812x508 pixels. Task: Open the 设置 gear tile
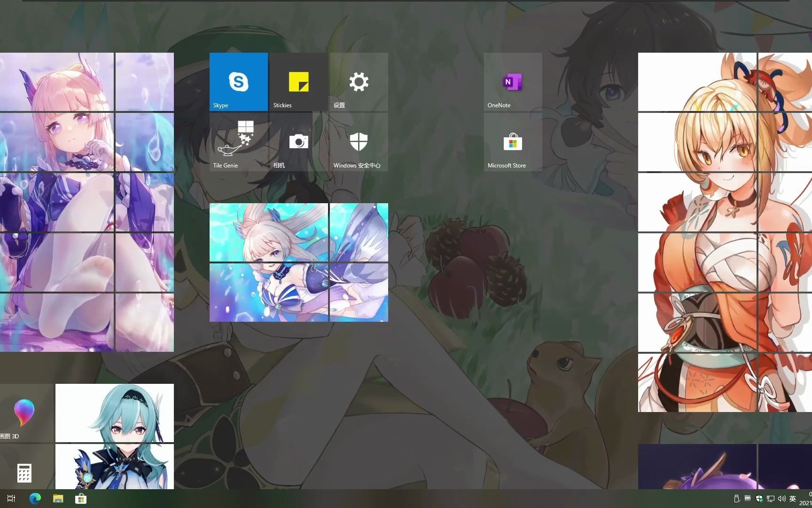coord(359,82)
